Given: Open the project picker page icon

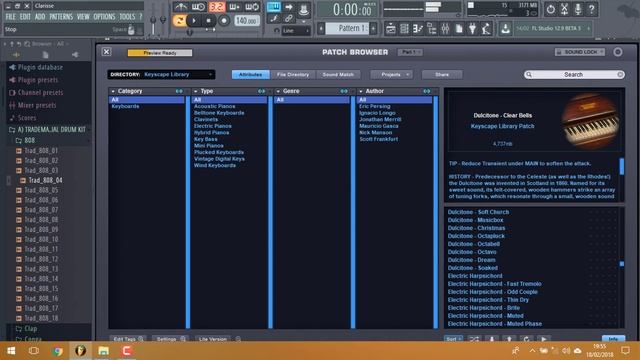Looking at the screenshot, I should 459,29.
